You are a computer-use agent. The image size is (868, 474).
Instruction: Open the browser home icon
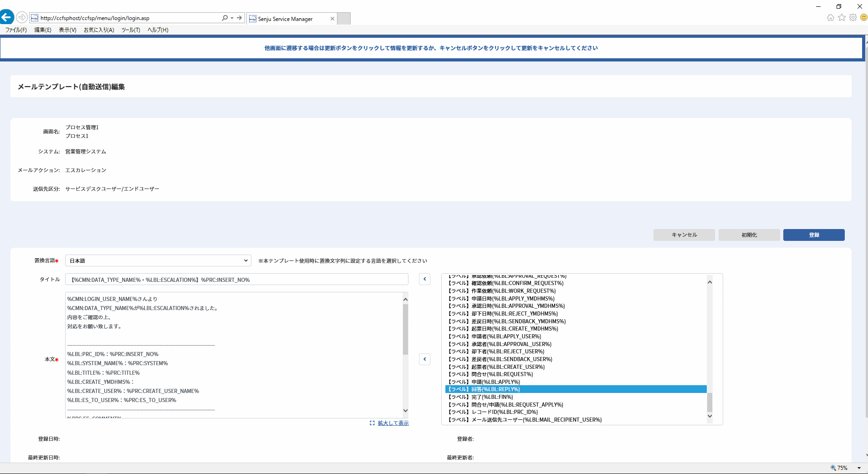tap(831, 18)
